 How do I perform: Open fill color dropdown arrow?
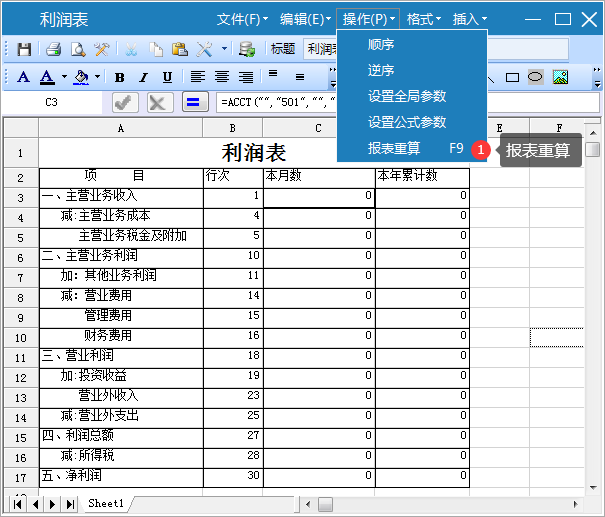click(x=98, y=77)
